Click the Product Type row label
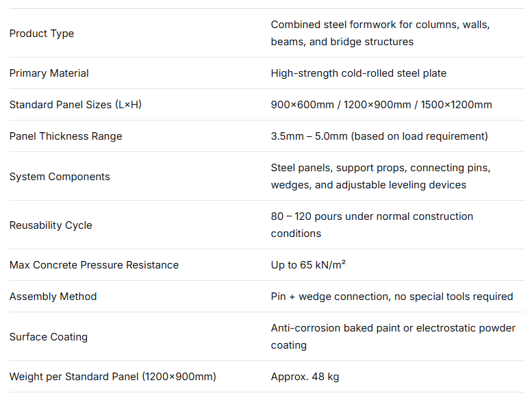 click(42, 34)
